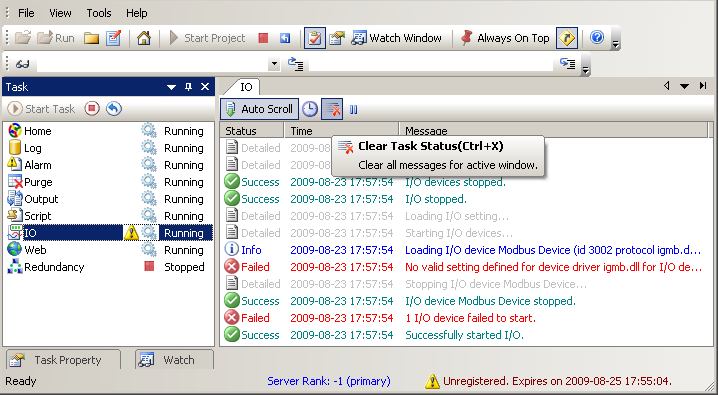Click the Info row Modbus loading message
The image size is (718, 395).
tap(553, 250)
